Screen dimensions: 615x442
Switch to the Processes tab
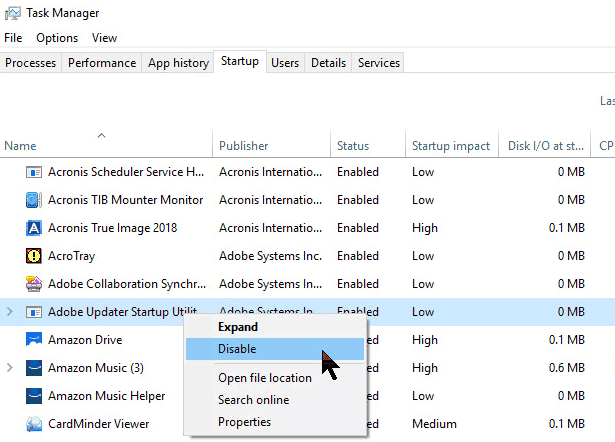[31, 63]
